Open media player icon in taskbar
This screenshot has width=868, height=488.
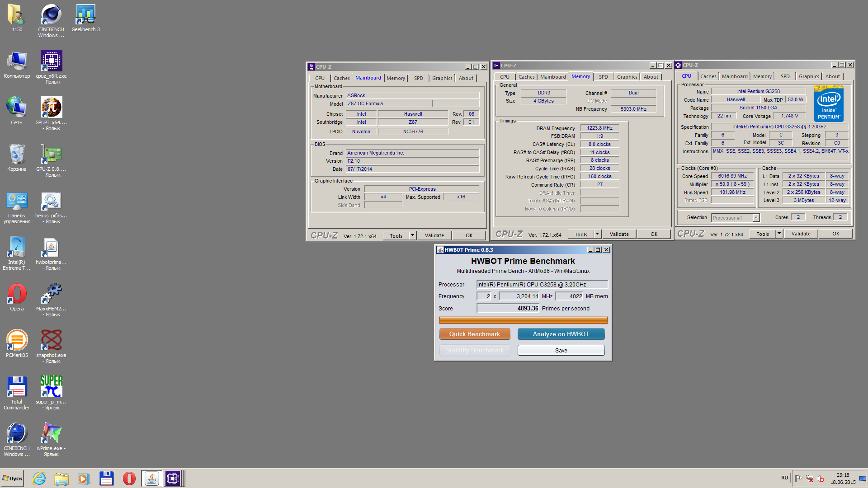84,479
